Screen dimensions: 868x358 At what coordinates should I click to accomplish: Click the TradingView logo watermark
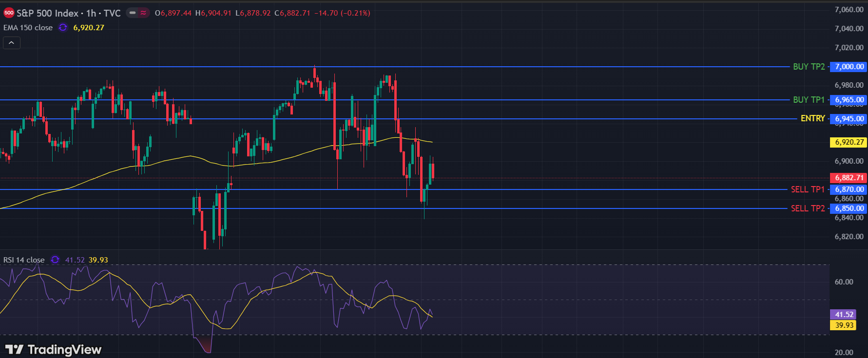[54, 349]
